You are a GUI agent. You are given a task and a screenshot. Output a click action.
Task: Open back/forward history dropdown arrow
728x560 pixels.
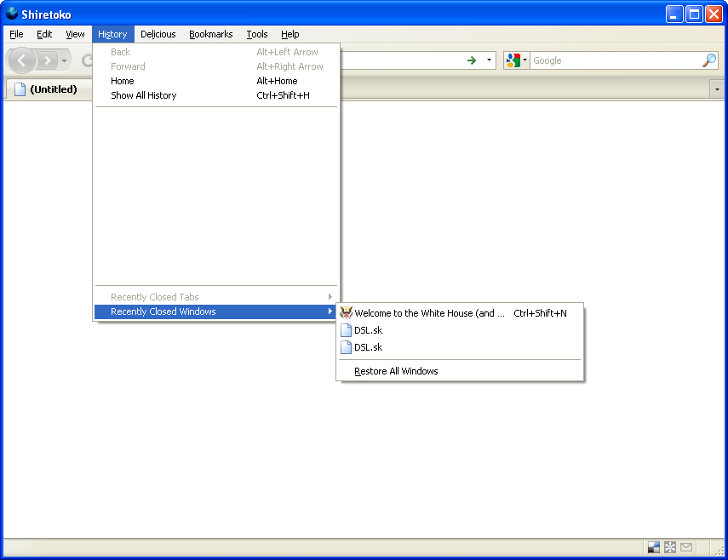[x=65, y=60]
